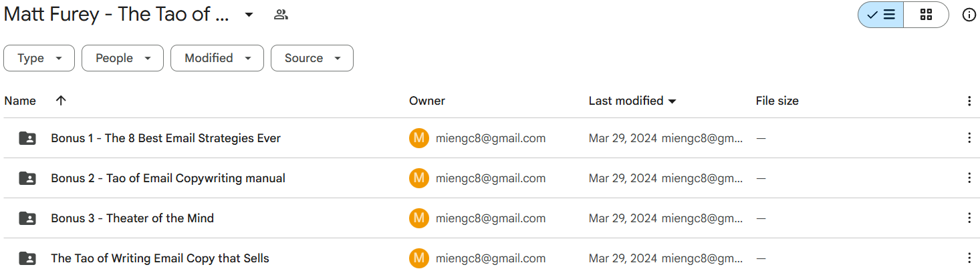Show folder details info icon
Image resolution: width=980 pixels, height=273 pixels.
tap(969, 15)
